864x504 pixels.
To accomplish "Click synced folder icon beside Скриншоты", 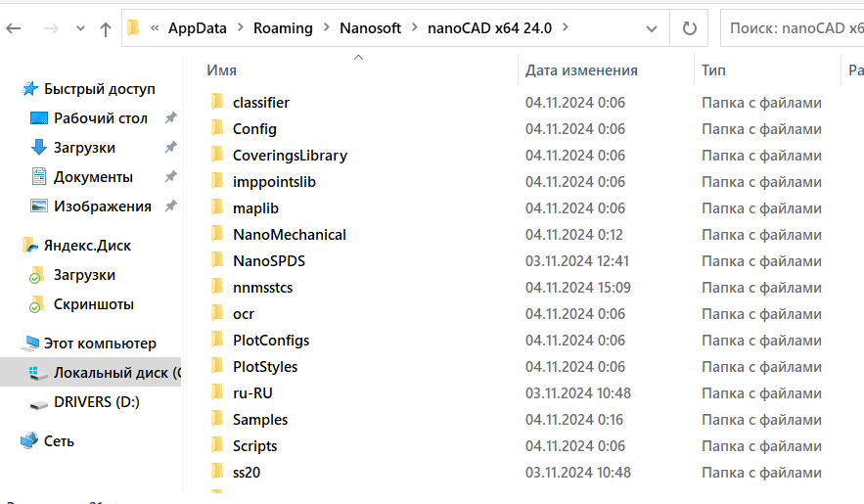I will [36, 304].
